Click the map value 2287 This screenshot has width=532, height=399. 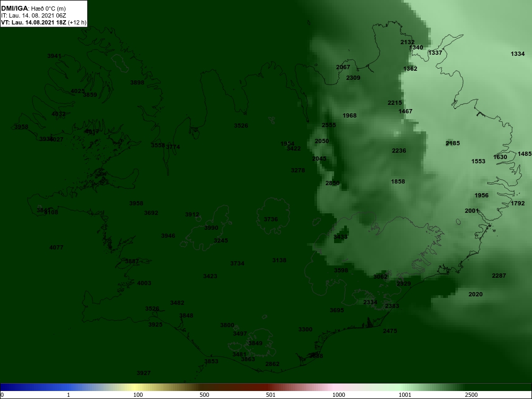499,276
